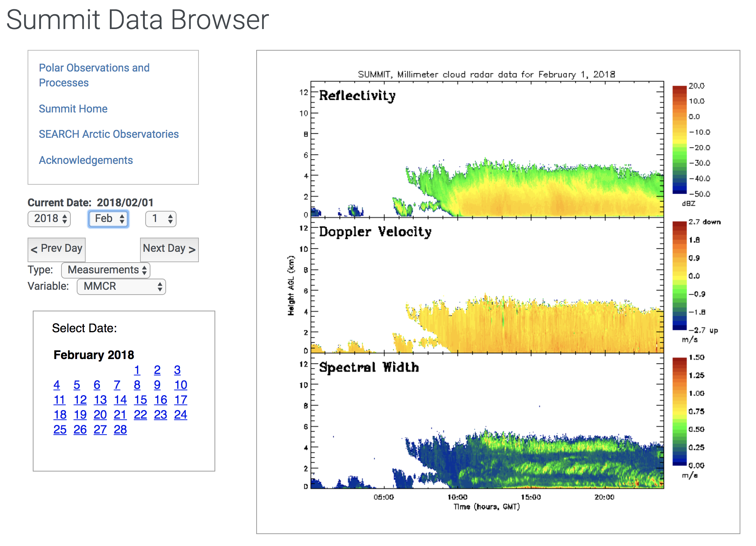Select February 3 in the calendar
Viewport: 756px width, 546px height.
tap(177, 370)
